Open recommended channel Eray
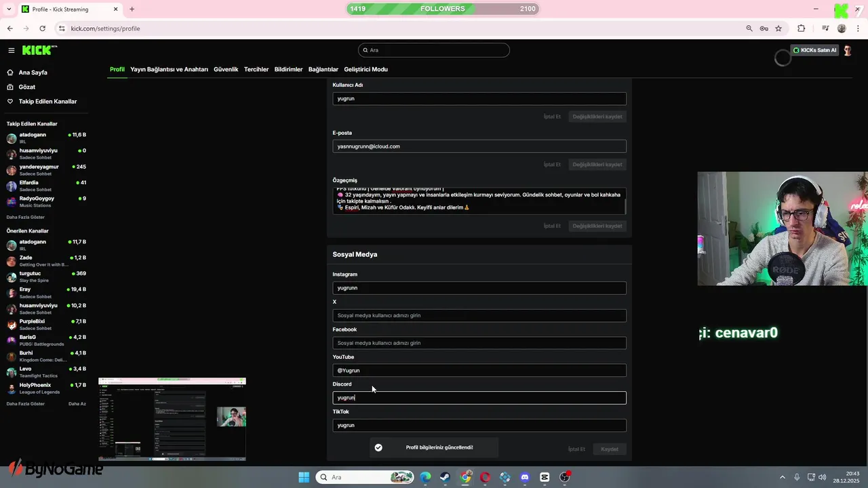The width and height of the screenshot is (868, 488). [46, 293]
